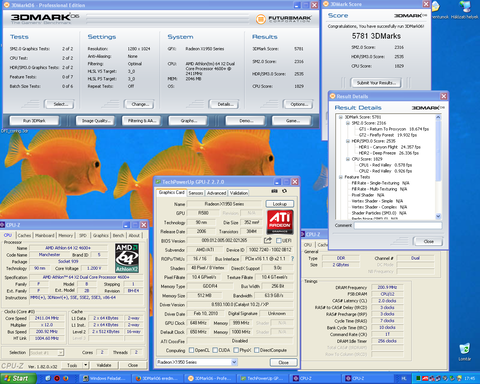480x384 pixels.
Task: Click the Options button under Results
Action: tap(299, 104)
